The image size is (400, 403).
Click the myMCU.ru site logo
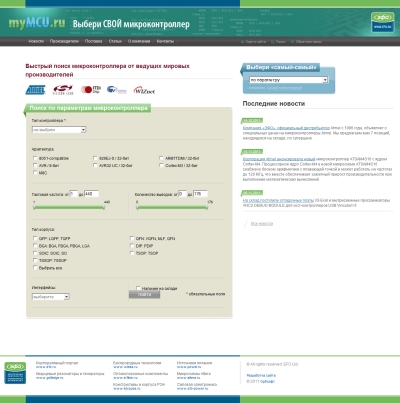point(37,23)
